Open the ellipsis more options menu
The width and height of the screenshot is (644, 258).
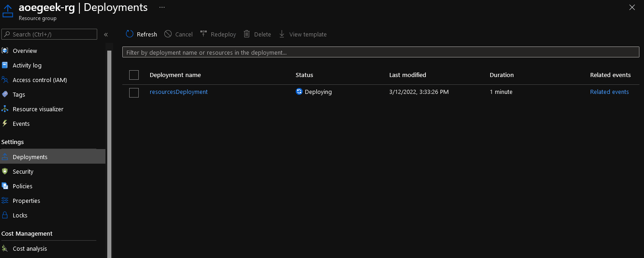pos(162,7)
